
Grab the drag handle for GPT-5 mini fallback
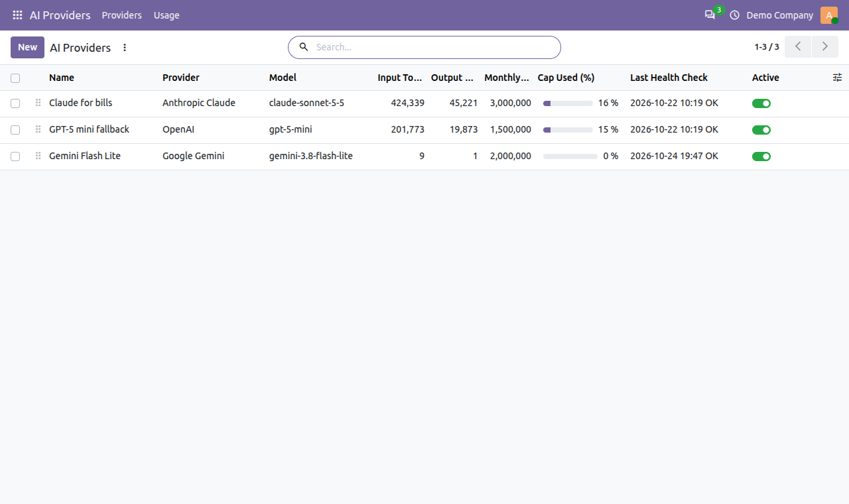point(38,129)
